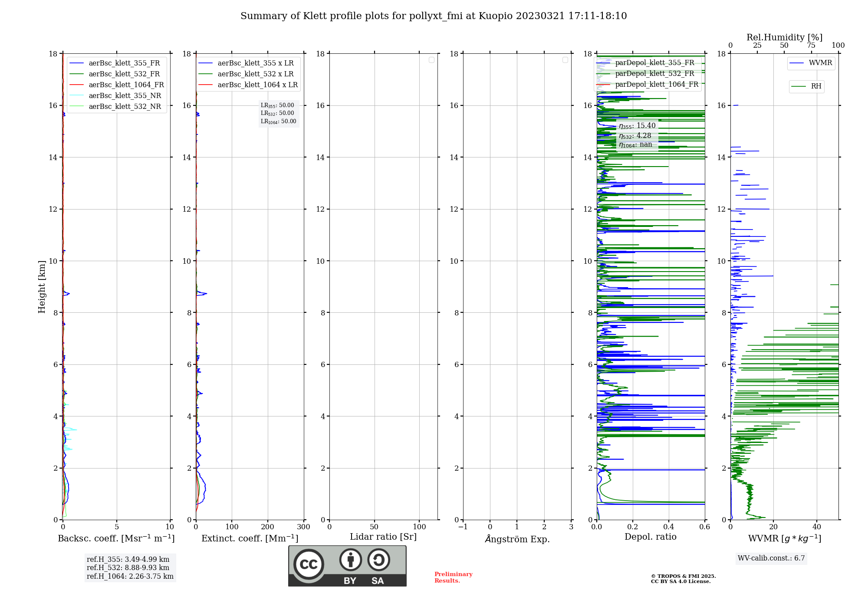The image size is (868, 590).
Task: Click the plot summary title text
Action: (x=434, y=16)
